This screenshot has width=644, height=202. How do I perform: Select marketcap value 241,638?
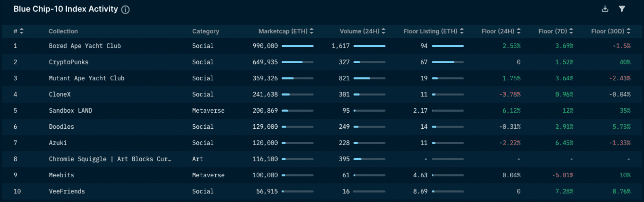click(265, 94)
